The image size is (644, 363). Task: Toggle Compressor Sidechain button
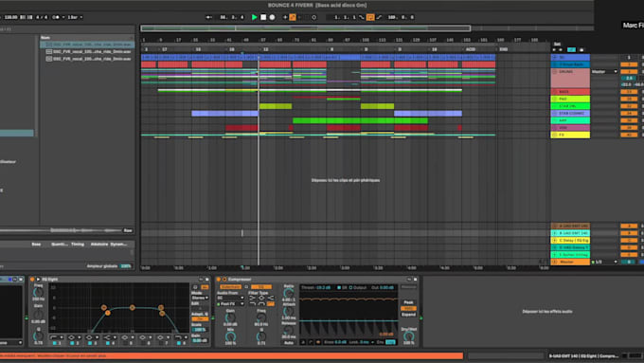pos(230,286)
